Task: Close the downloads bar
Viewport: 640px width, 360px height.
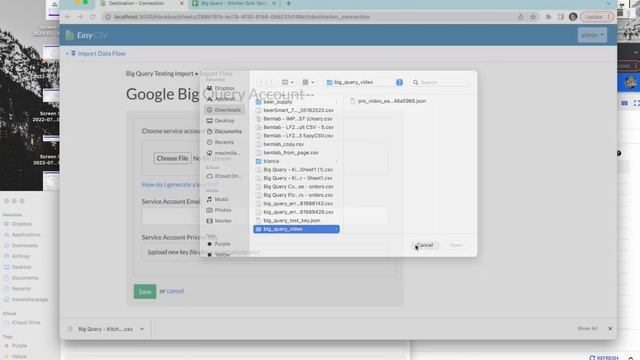Action: click(x=610, y=329)
